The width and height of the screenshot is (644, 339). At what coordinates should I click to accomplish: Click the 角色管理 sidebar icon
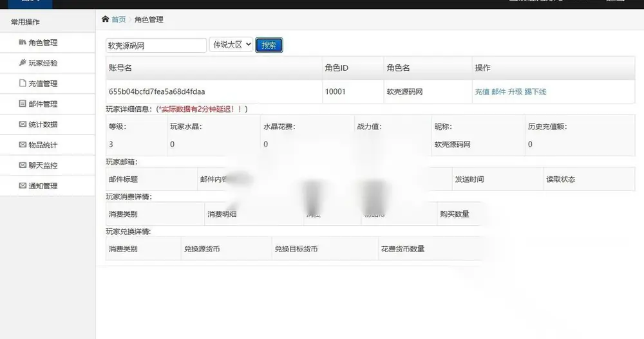click(23, 42)
